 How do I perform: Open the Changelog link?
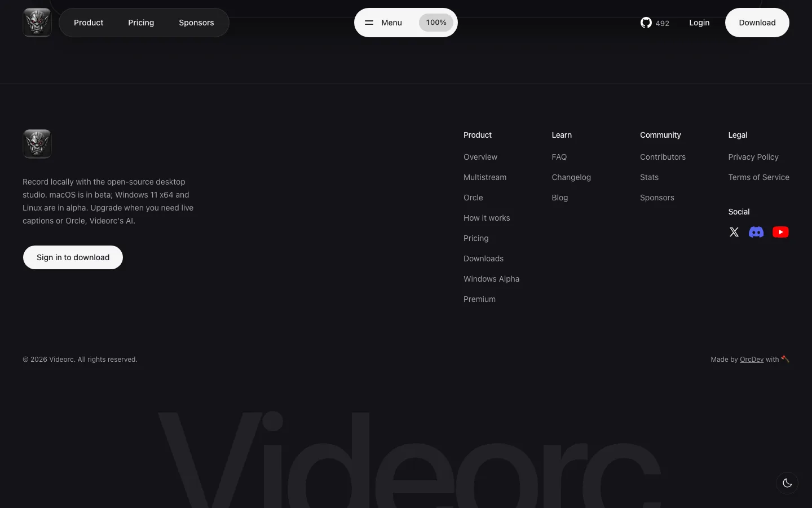[x=571, y=177]
